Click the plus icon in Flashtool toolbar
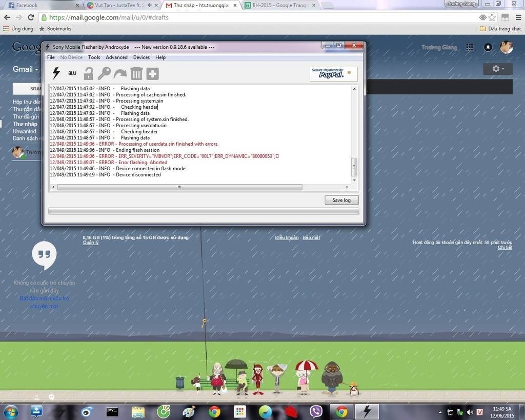 click(x=152, y=74)
